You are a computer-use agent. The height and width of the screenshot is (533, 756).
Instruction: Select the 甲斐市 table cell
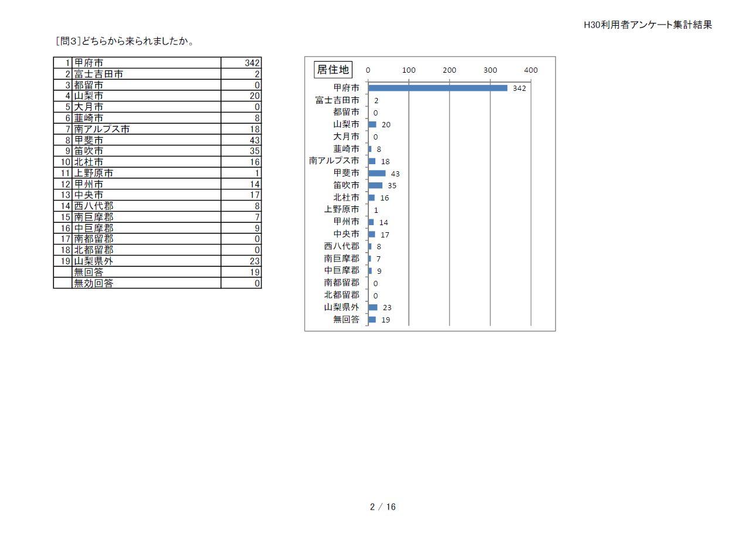point(147,140)
